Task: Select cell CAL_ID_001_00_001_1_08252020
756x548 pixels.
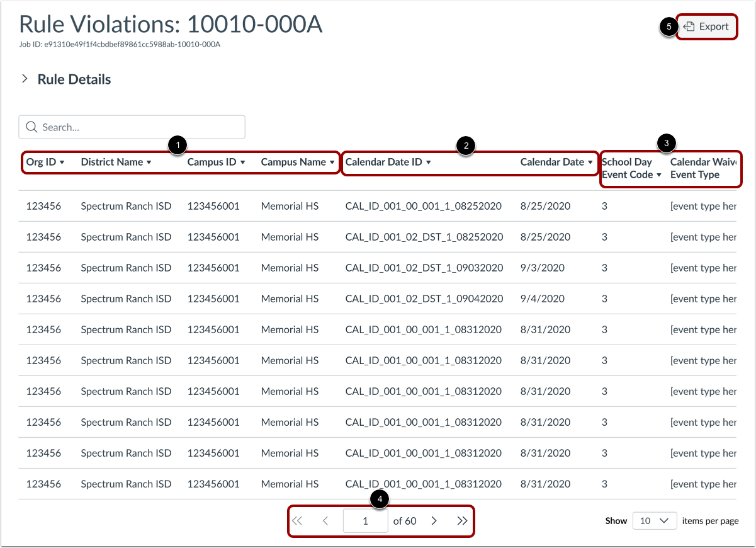Action: 424,206
